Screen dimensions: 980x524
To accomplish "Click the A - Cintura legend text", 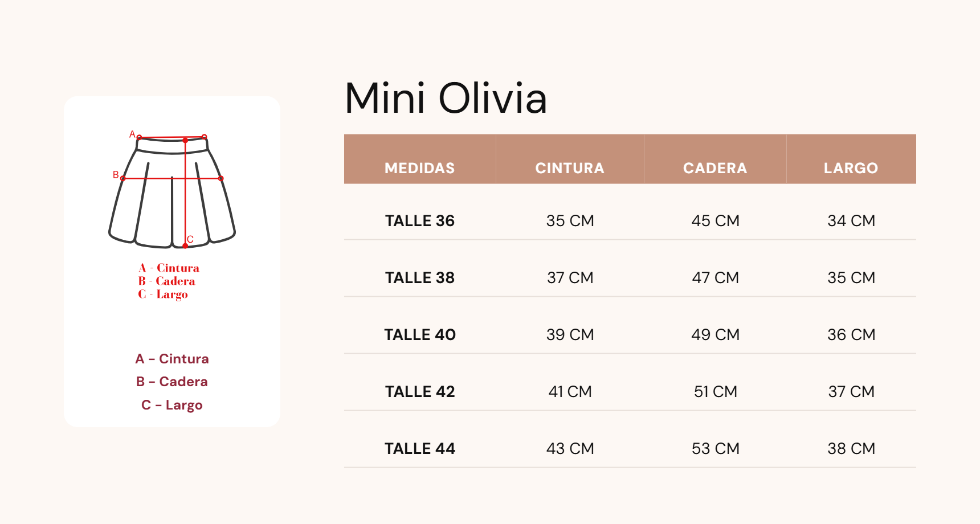I will point(172,359).
